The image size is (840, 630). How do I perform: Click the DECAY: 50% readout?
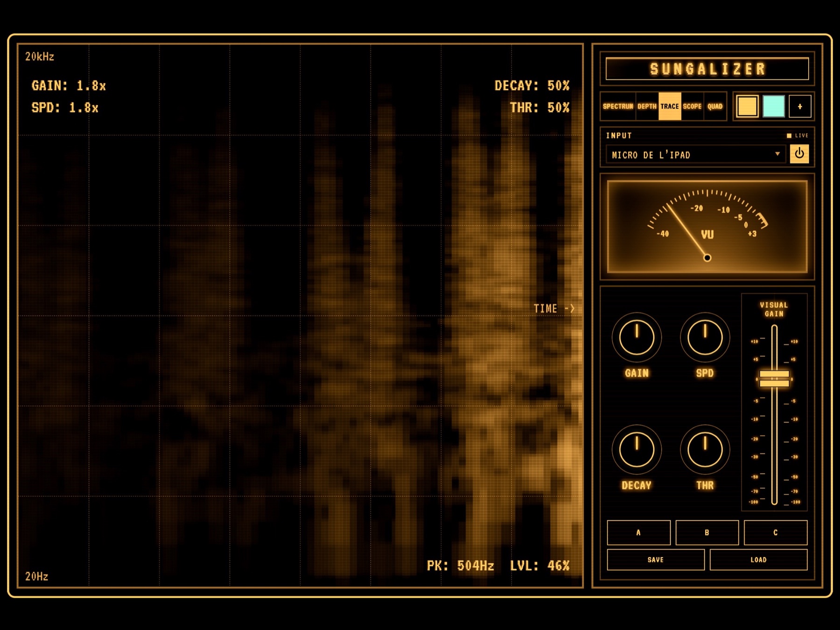(x=532, y=86)
